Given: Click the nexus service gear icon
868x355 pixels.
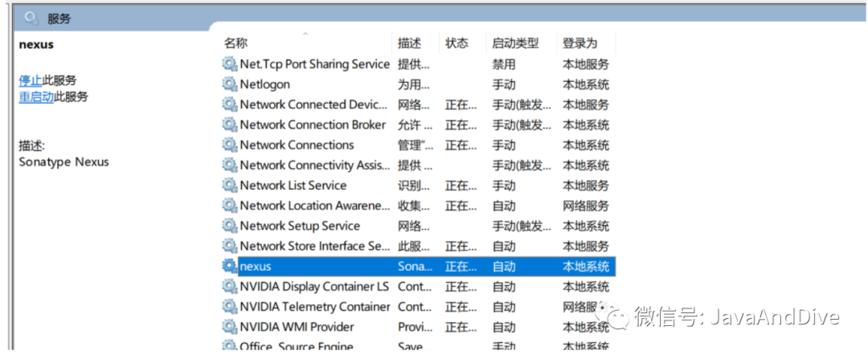Looking at the screenshot, I should pyautogui.click(x=230, y=267).
